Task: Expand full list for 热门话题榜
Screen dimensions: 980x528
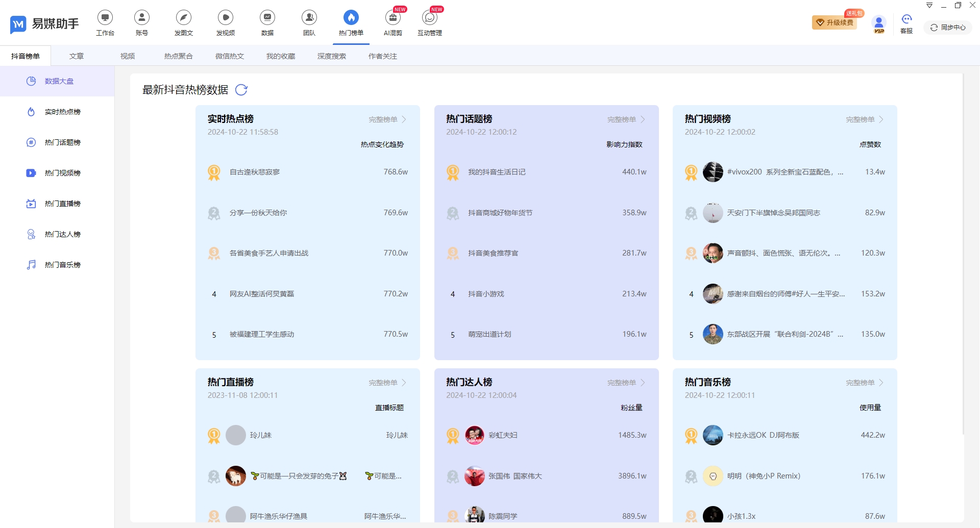Action: click(626, 119)
